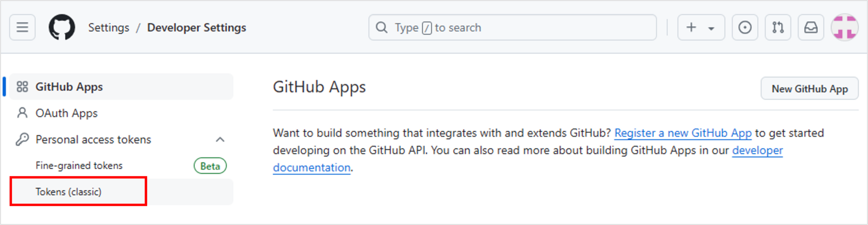Click the plus create-new icon

tap(691, 28)
